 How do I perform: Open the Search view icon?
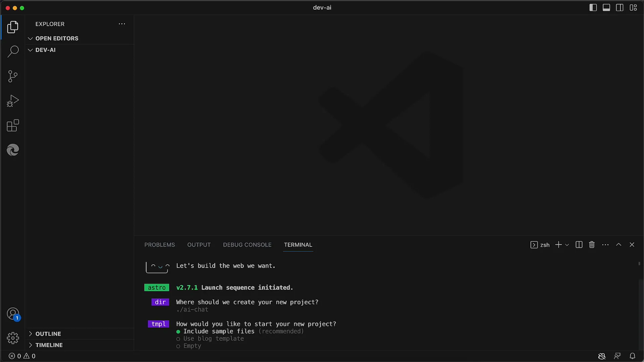pyautogui.click(x=13, y=51)
